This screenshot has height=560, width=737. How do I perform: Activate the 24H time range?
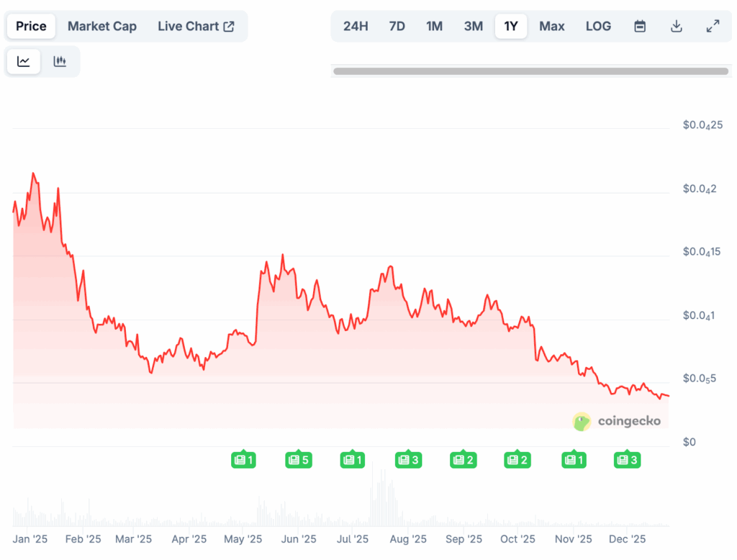point(355,26)
